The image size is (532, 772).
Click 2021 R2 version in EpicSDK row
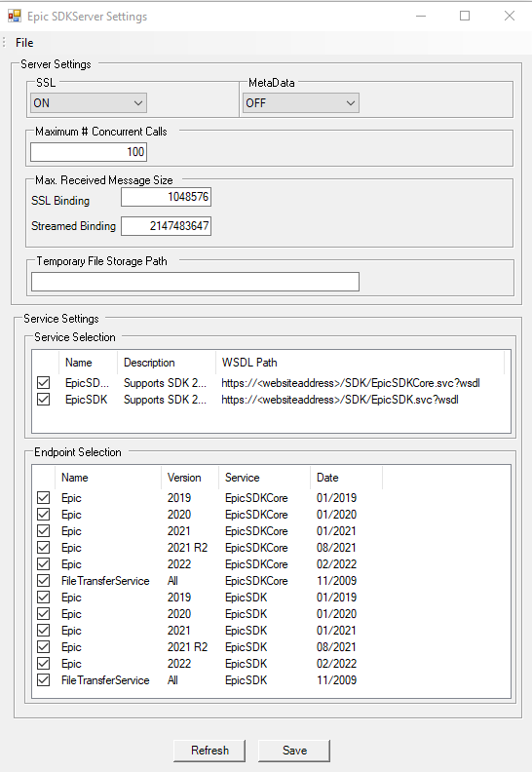pos(187,647)
